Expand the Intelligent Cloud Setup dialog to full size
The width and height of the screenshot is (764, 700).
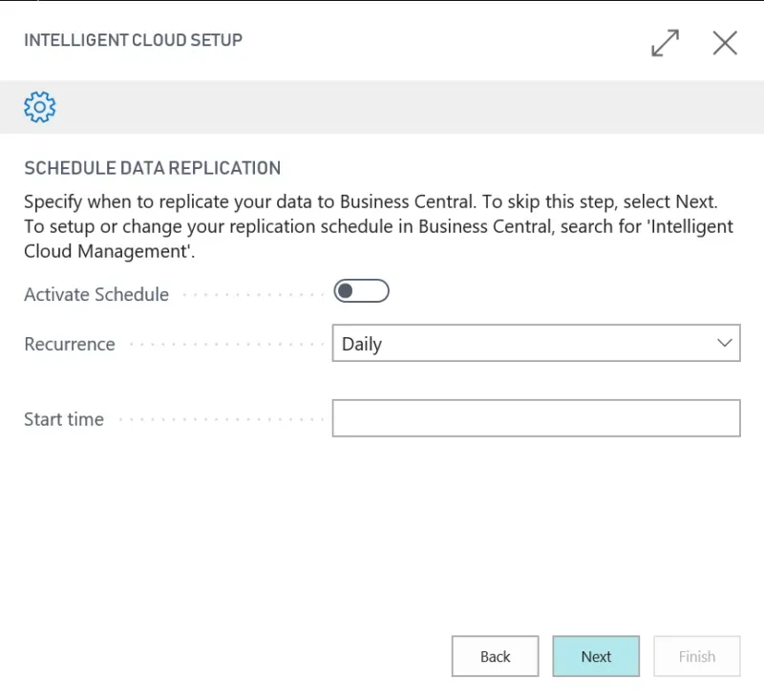pyautogui.click(x=665, y=43)
